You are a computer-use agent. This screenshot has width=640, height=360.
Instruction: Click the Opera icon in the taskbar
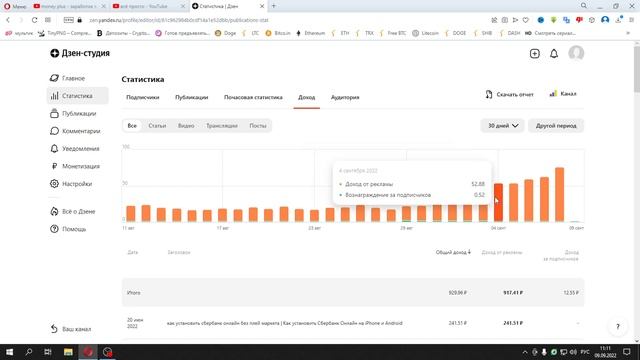(88, 352)
